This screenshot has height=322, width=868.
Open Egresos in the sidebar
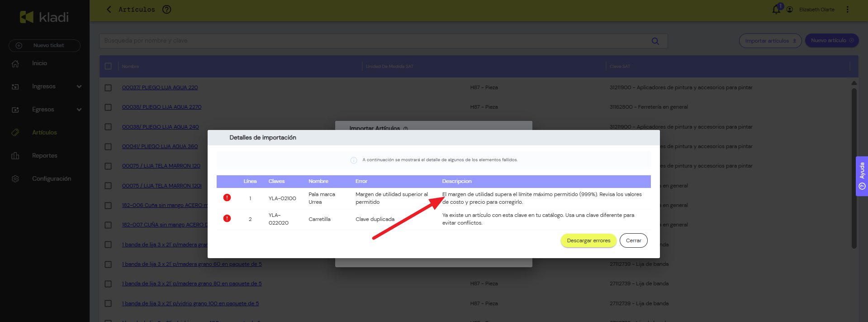pyautogui.click(x=43, y=110)
